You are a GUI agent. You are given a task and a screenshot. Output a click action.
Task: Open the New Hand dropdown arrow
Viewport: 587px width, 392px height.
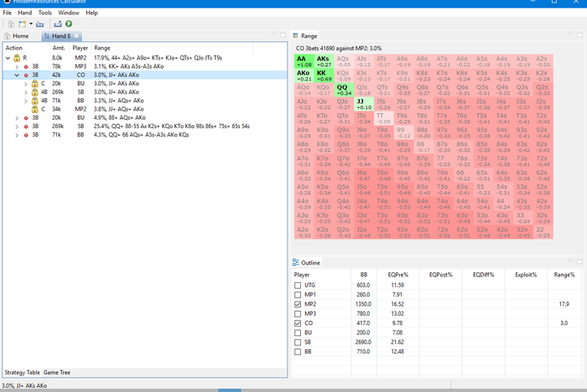coord(31,24)
